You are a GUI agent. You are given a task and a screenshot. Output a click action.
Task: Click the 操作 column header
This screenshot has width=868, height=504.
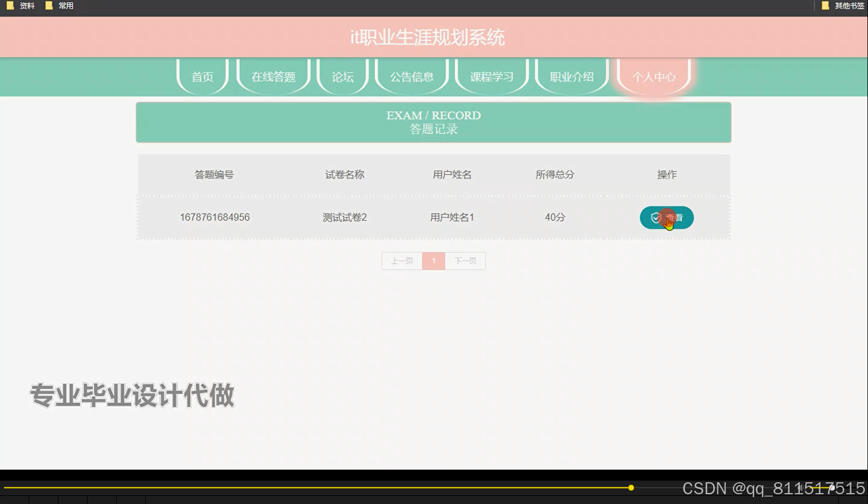667,175
